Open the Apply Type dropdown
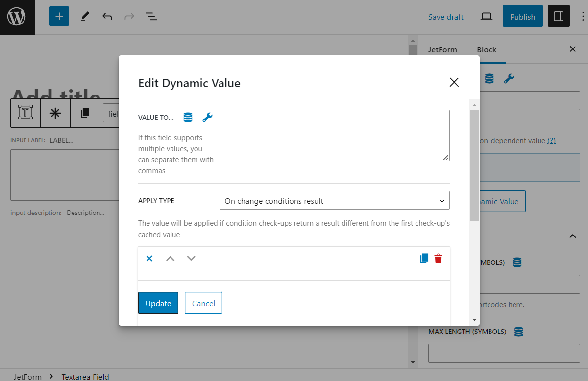The height and width of the screenshot is (381, 588). click(x=335, y=200)
